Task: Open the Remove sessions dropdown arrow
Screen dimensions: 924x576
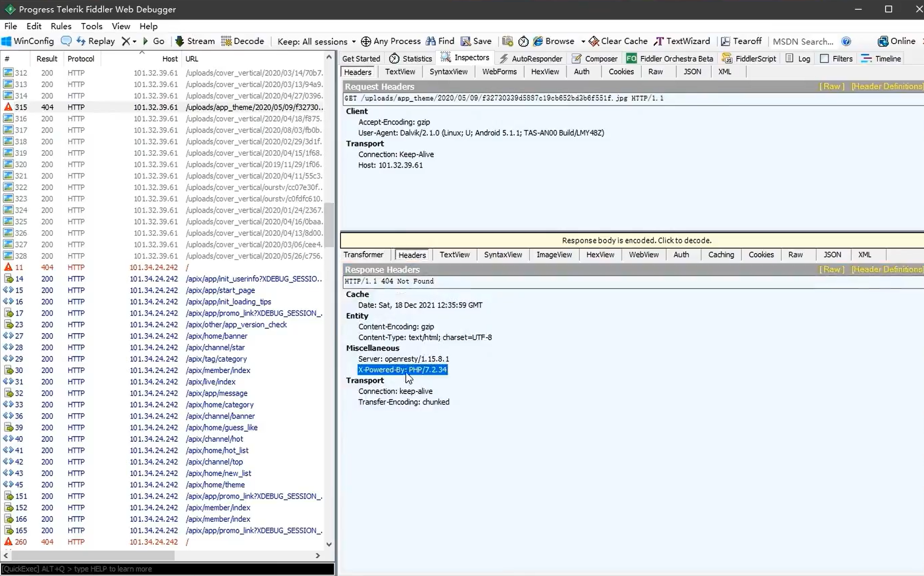Action: click(134, 42)
